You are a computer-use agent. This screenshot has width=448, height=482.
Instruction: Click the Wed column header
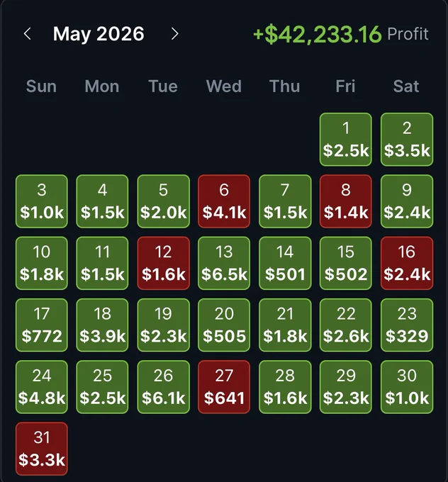(x=224, y=86)
